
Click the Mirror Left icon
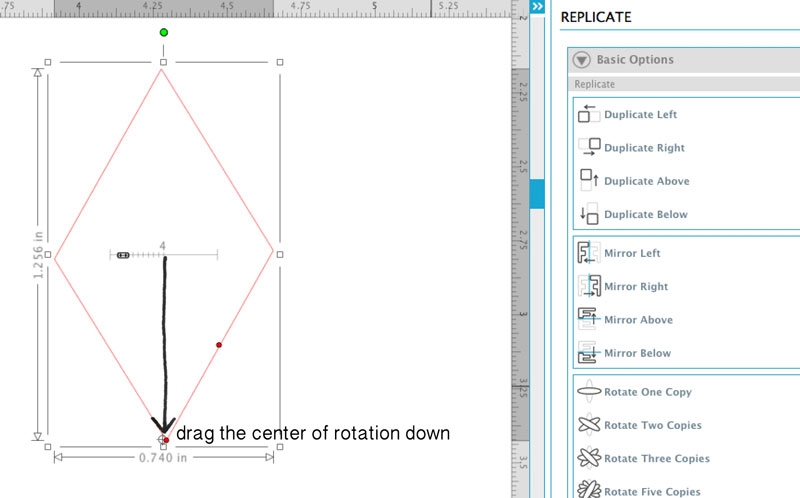point(589,253)
